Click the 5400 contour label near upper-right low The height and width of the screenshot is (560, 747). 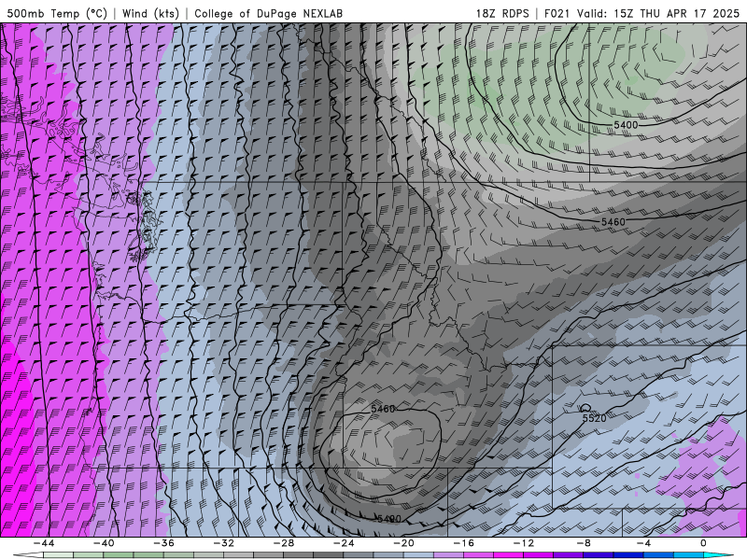tap(626, 125)
